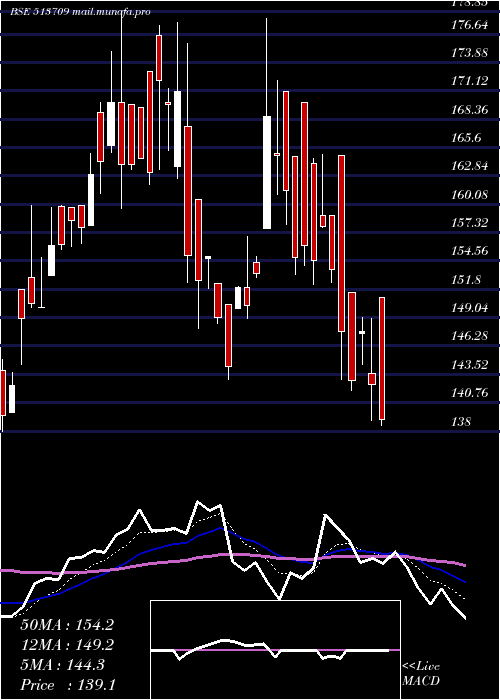
Task: Click the 173.88 price axis label
Action: point(469,53)
